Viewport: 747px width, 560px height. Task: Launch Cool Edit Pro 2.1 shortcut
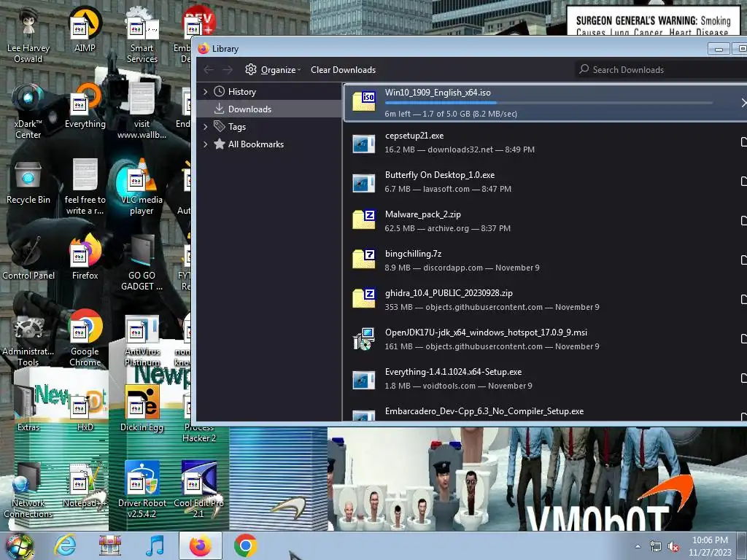198,491
